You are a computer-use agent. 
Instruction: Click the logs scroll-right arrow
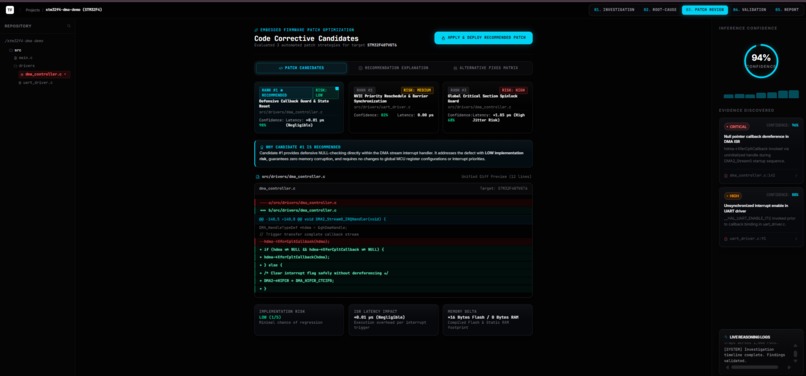(x=789, y=367)
